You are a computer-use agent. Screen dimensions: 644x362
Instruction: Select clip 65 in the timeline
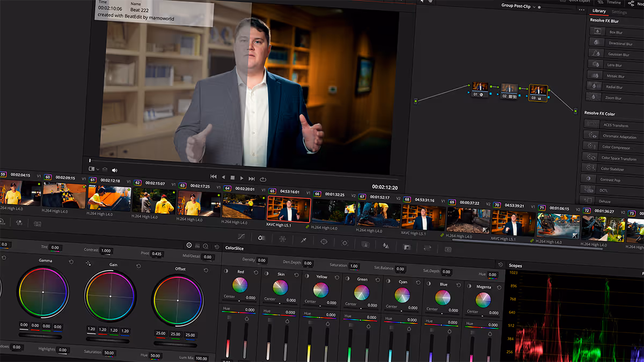(x=288, y=209)
